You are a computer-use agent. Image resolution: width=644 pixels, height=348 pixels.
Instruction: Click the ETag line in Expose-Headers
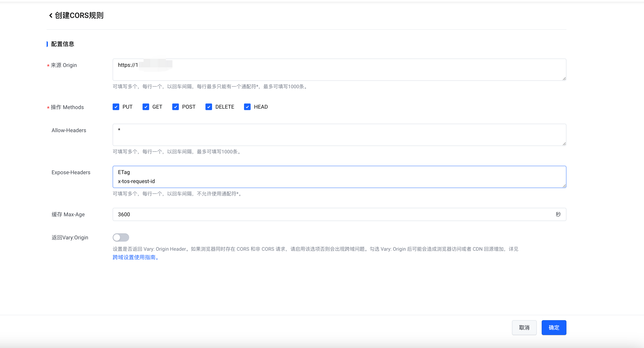pyautogui.click(x=124, y=172)
